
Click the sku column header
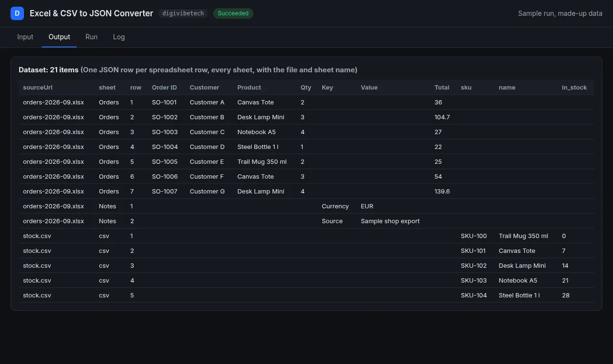(466, 87)
